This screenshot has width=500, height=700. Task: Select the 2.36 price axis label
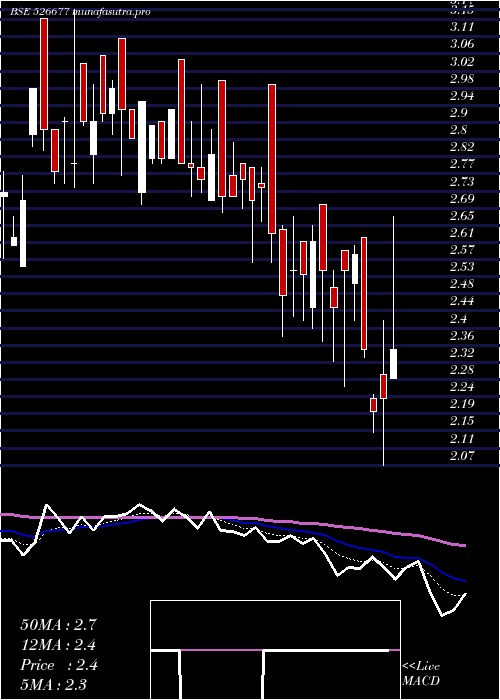point(462,335)
